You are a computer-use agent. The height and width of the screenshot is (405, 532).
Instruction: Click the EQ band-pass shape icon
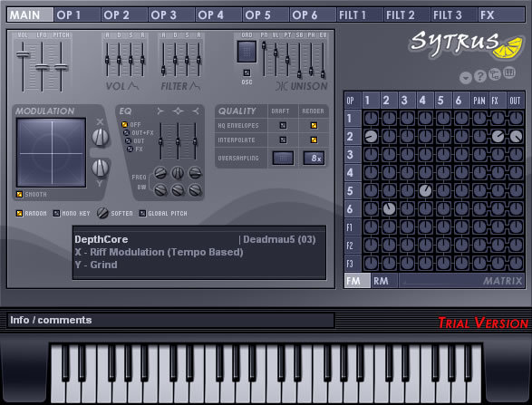[178, 111]
